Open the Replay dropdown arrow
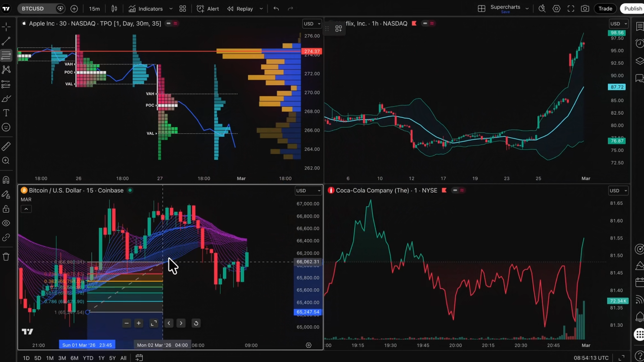Viewport: 644px width, 362px height. pos(261,9)
